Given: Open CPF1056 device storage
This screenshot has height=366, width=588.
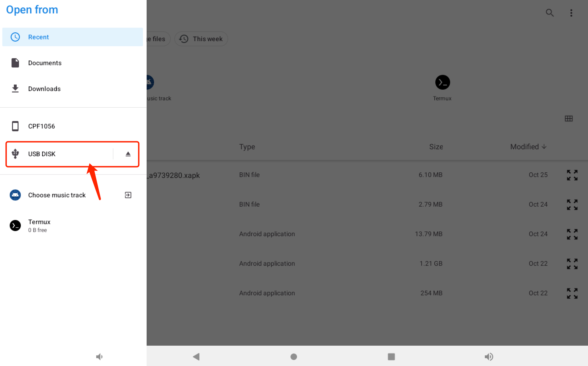Looking at the screenshot, I should tap(41, 126).
